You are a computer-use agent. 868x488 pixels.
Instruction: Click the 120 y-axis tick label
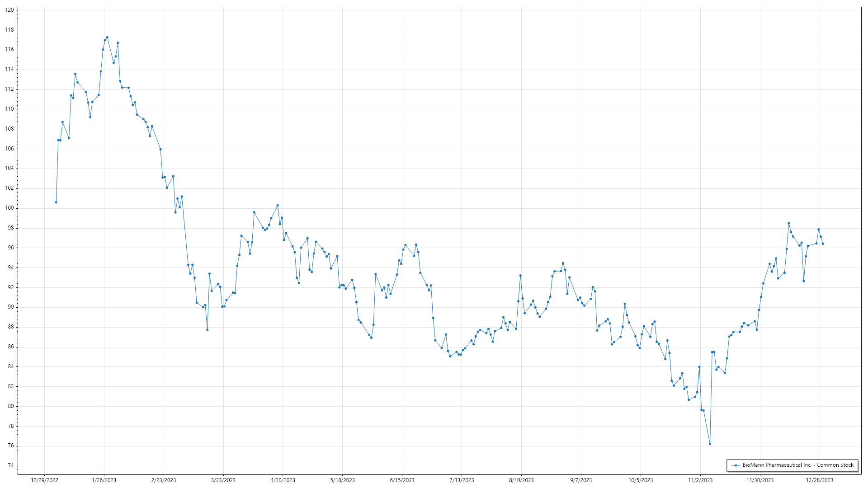tap(9, 10)
